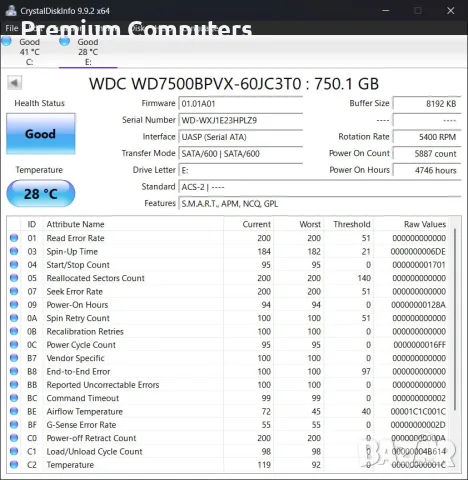This screenshot has width=468, height=480.
Task: Click the Power On Hours value
Action: (427, 170)
